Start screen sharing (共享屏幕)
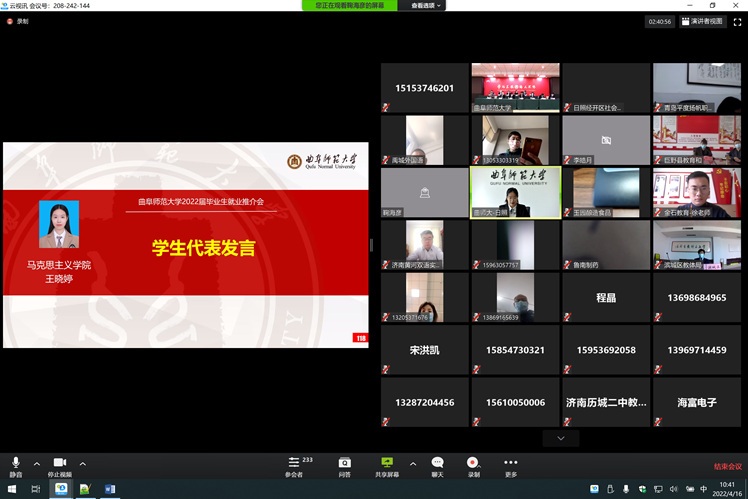Screen dimensions: 748x499 click(x=387, y=466)
